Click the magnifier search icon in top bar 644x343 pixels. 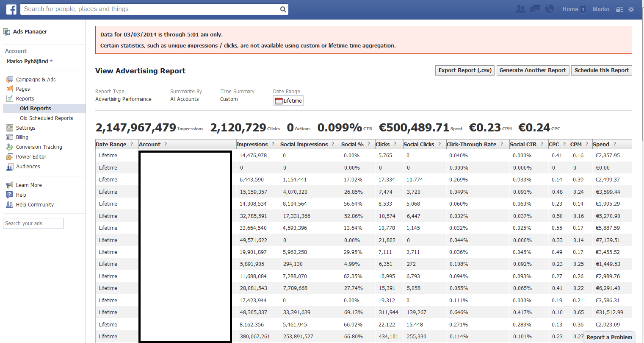283,9
